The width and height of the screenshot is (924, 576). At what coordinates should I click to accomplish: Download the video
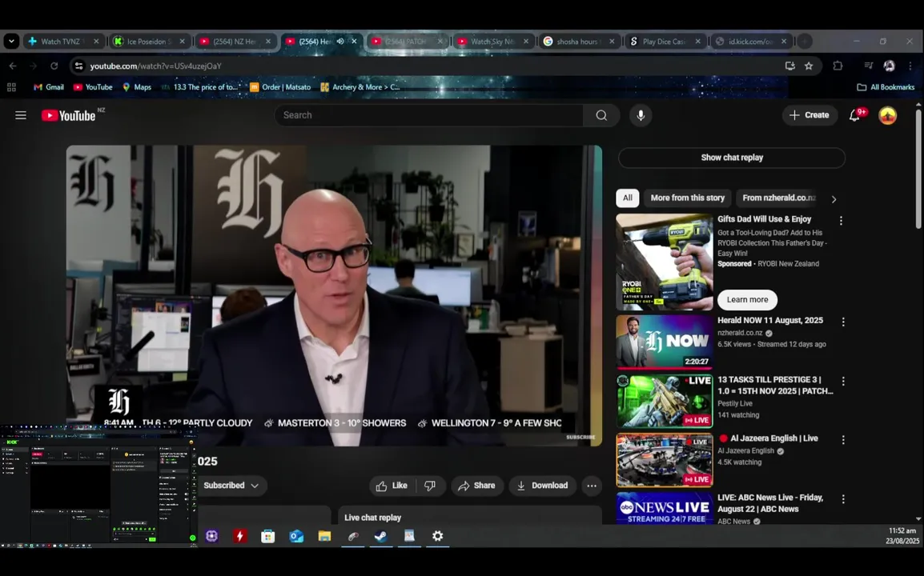click(x=543, y=486)
